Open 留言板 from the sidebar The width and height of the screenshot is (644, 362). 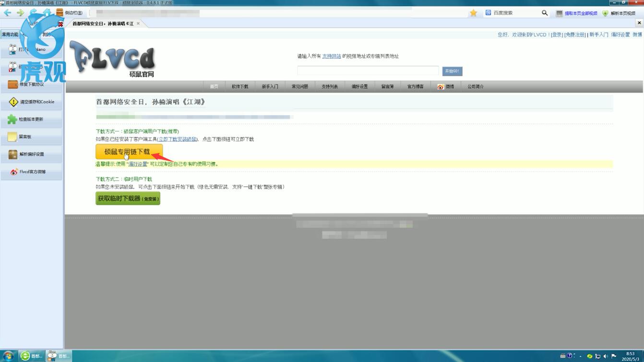(x=31, y=137)
